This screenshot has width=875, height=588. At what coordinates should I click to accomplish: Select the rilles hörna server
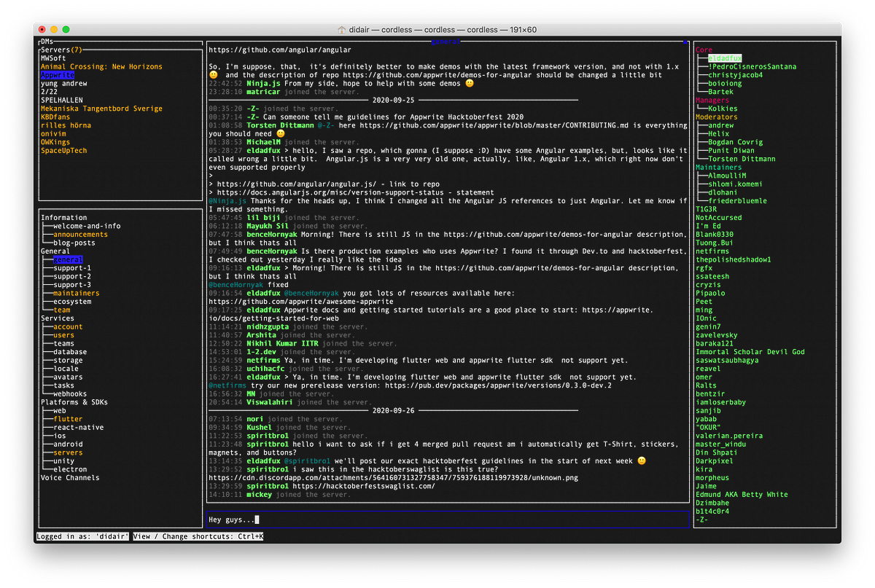(x=66, y=125)
